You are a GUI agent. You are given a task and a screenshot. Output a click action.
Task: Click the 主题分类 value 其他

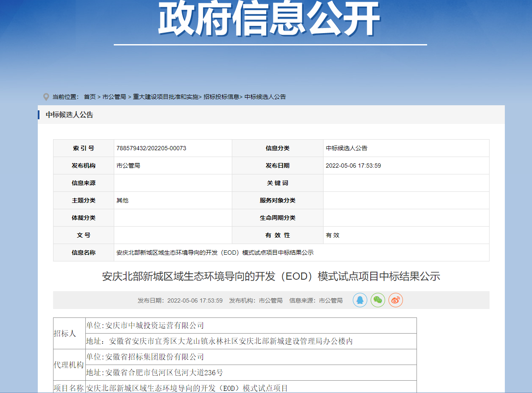122,200
